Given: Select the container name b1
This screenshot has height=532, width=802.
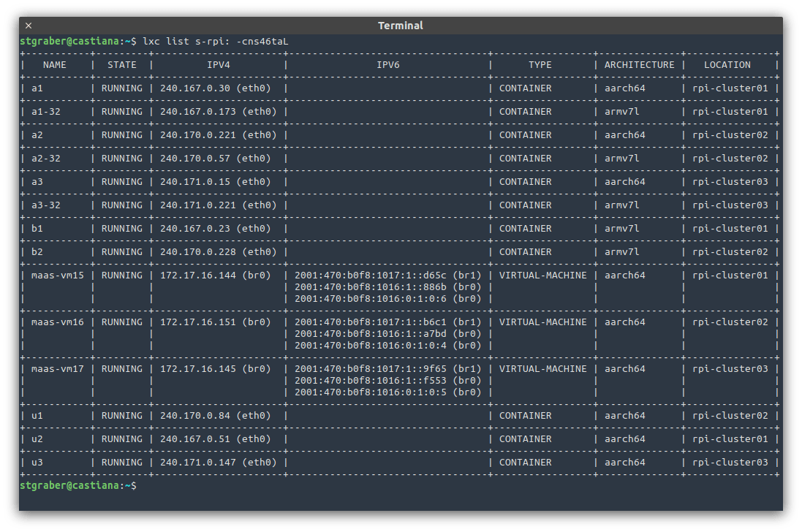Looking at the screenshot, I should coord(37,229).
